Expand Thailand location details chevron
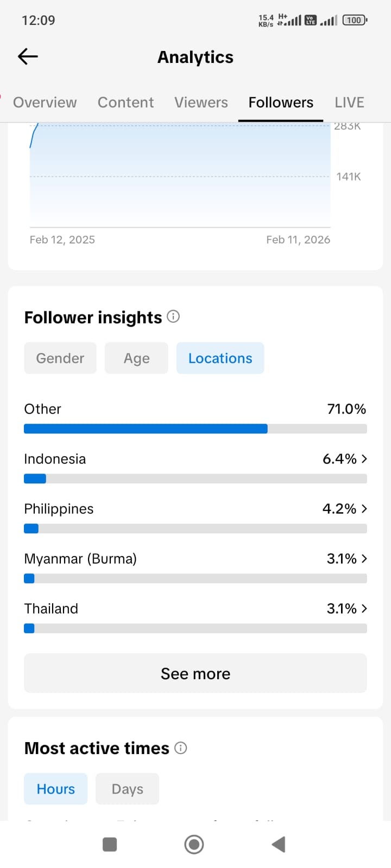 [x=364, y=609]
